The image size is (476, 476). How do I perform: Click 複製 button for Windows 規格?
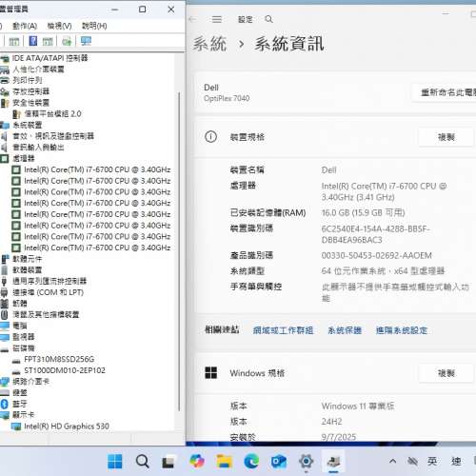pyautogui.click(x=446, y=373)
